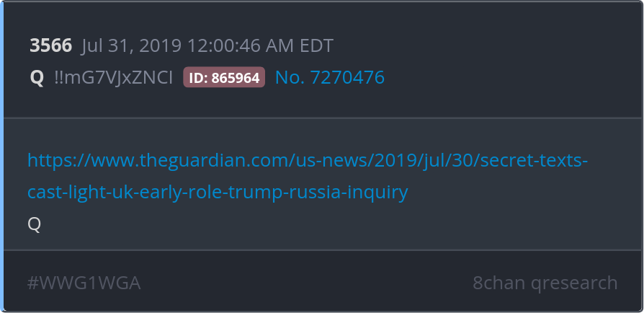Click the blue accent bar on card edge

[x=1, y=156]
